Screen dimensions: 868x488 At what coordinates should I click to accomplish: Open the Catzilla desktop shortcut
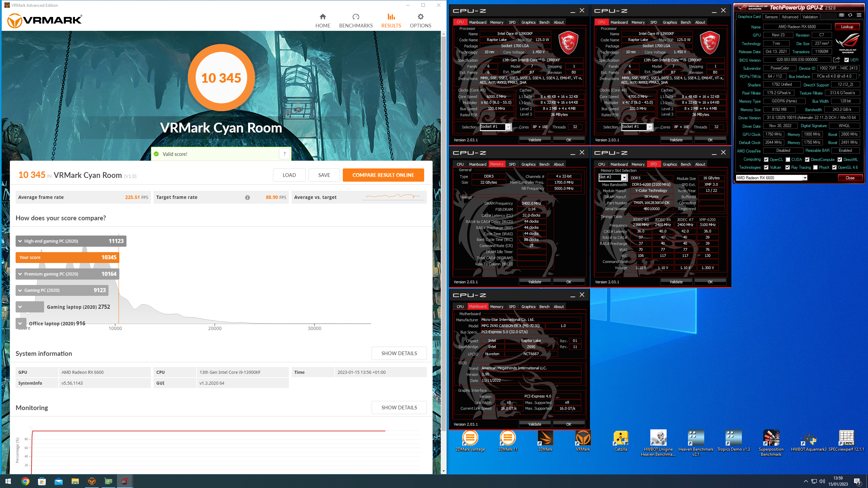click(621, 441)
